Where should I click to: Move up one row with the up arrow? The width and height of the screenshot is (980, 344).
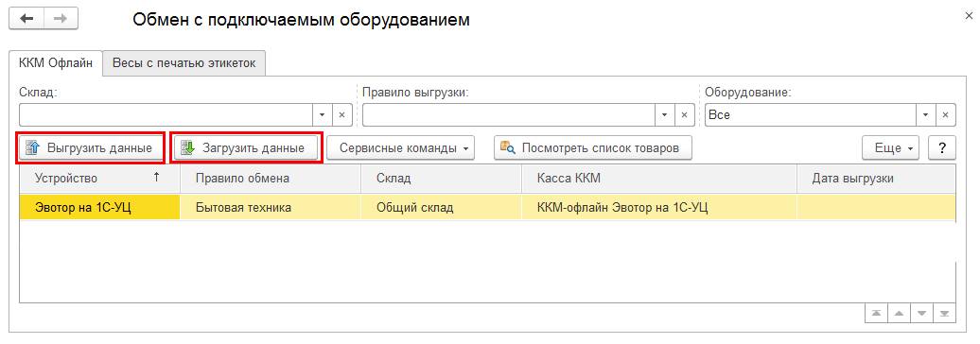tap(899, 314)
